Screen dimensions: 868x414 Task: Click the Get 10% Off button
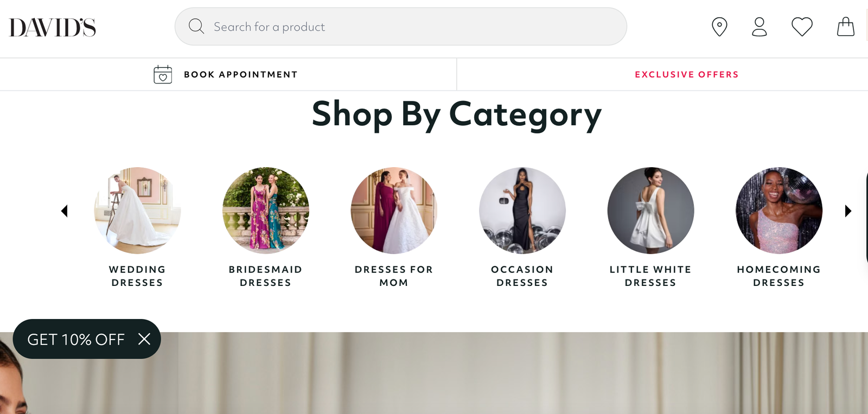pyautogui.click(x=76, y=339)
